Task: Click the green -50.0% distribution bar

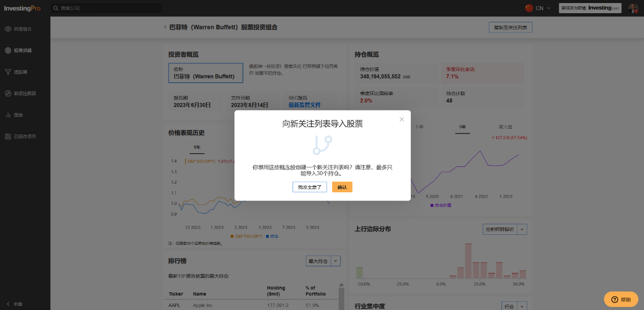Action: 360,273
